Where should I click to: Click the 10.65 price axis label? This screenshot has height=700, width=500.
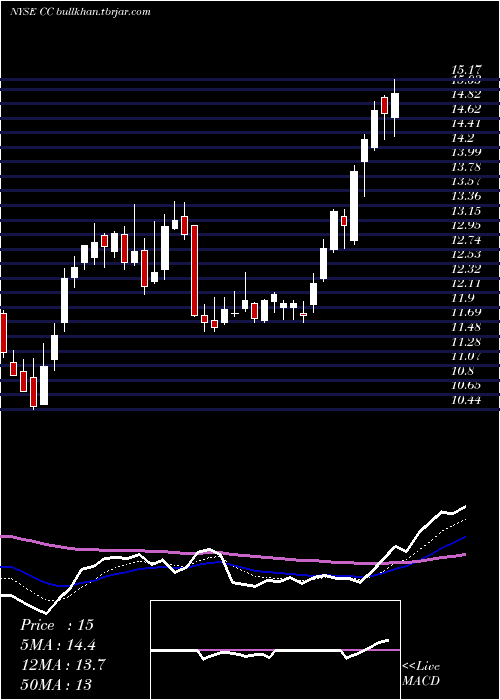[x=466, y=385]
